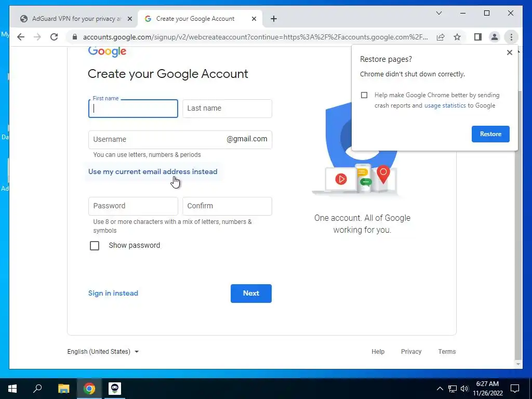Open the Chrome side panel icon
This screenshot has width=532, height=399.
(x=478, y=37)
